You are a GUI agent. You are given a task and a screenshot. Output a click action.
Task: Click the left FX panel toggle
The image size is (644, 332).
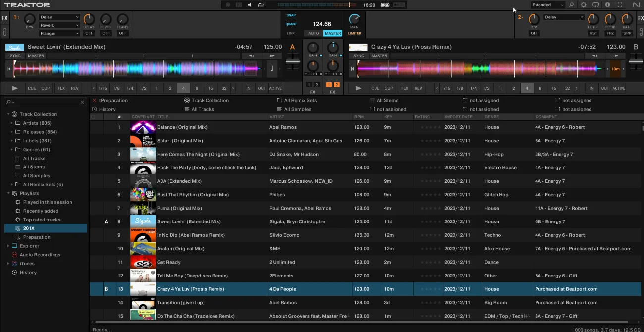(4, 18)
